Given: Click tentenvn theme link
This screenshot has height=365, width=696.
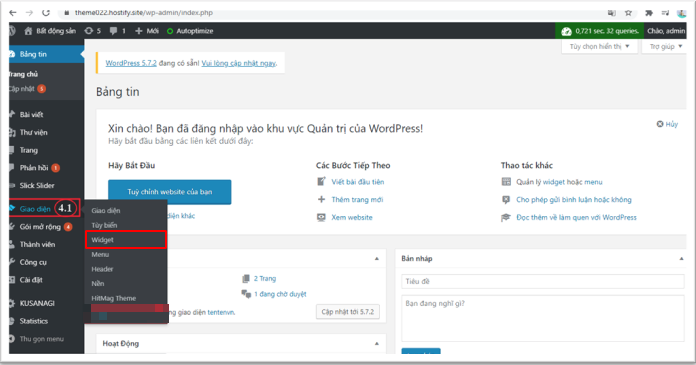Looking at the screenshot, I should [221, 313].
